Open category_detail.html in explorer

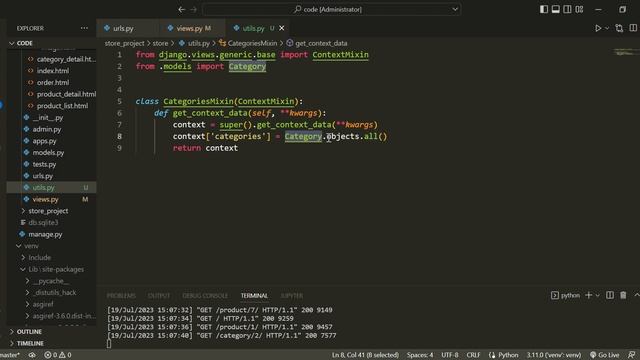click(66, 59)
